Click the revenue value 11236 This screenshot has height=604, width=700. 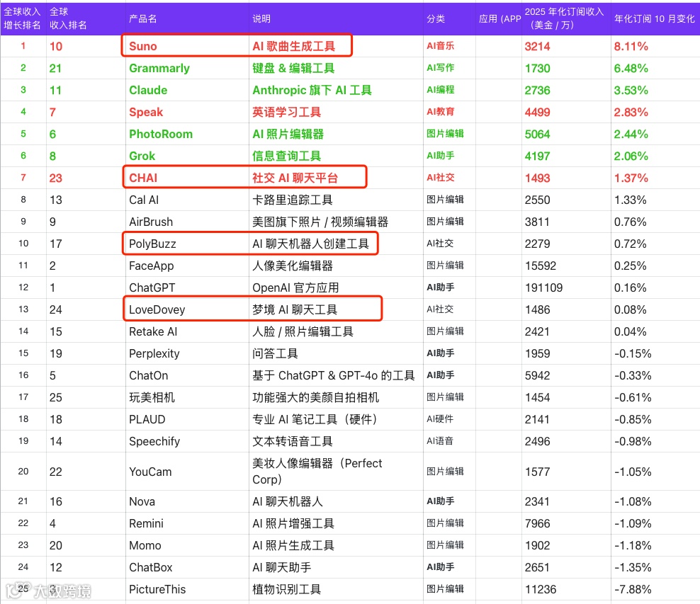[x=541, y=589]
